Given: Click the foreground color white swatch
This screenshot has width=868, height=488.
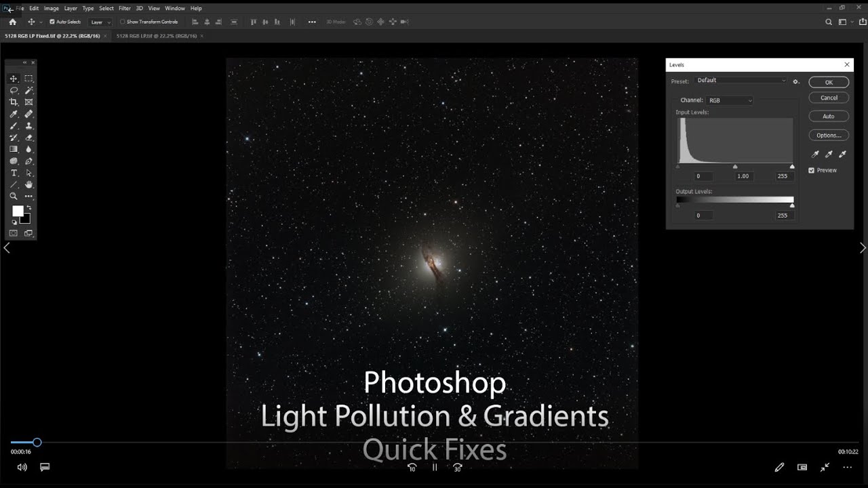Looking at the screenshot, I should 18,211.
